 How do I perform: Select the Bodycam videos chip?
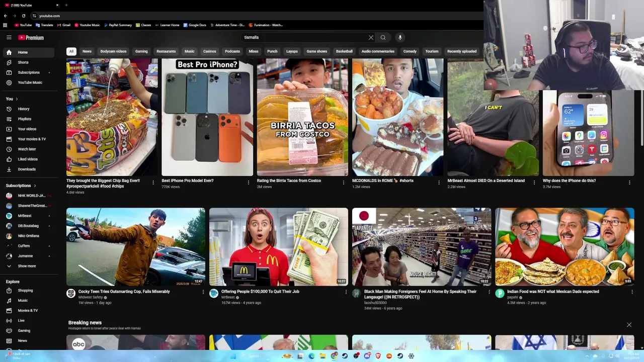coord(113,51)
